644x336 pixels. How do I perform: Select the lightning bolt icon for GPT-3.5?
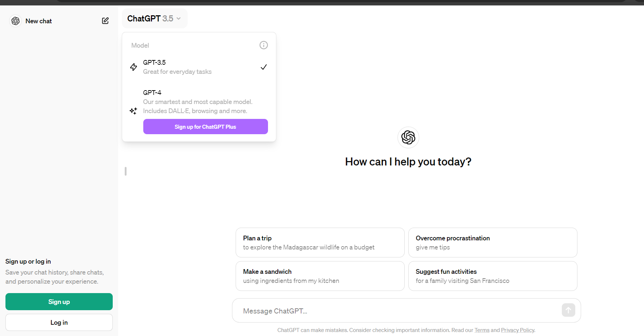pos(133,67)
